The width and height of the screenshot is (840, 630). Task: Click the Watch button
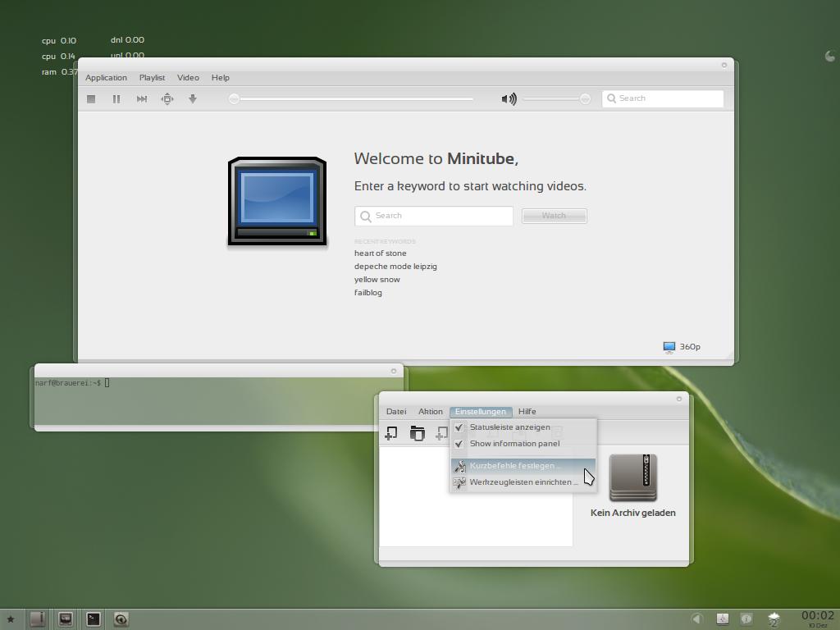click(x=555, y=216)
